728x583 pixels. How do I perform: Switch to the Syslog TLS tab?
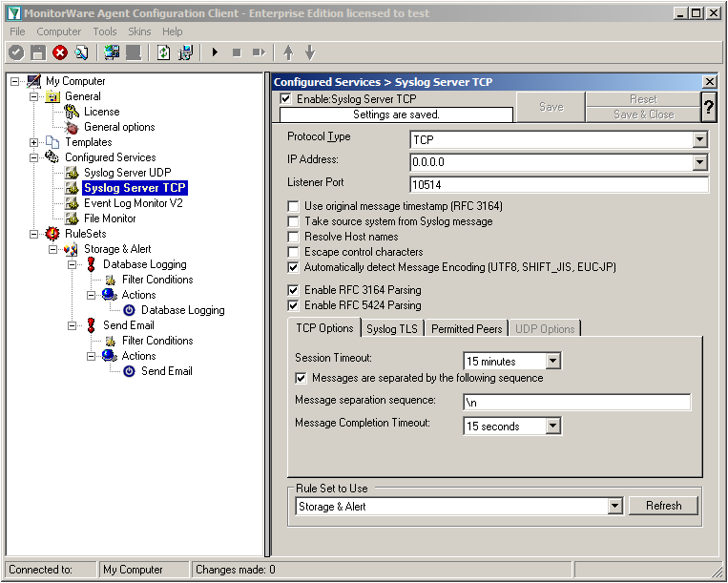coord(392,329)
